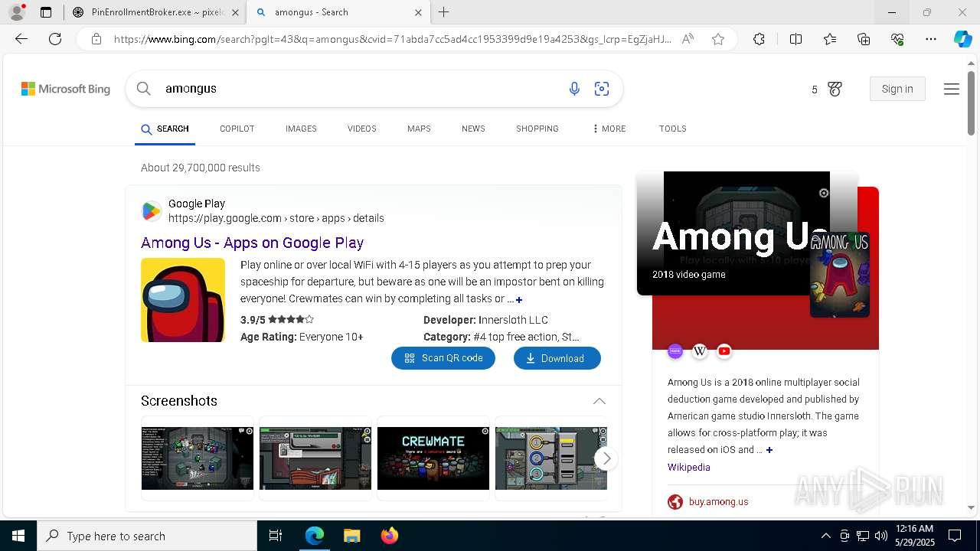Click the Wikipedia icon in knowledge panel
Image resolution: width=980 pixels, height=551 pixels.
[x=700, y=351]
